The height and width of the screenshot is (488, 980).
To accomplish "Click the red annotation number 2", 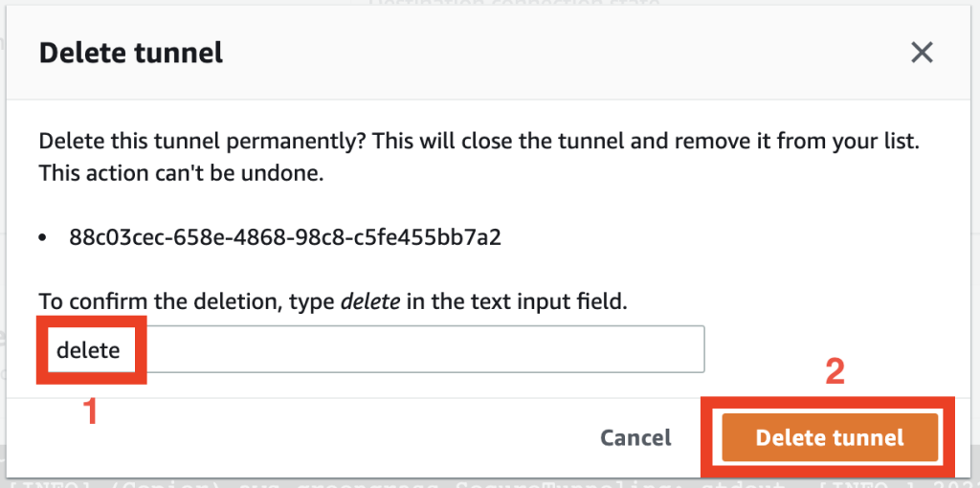I will pyautogui.click(x=835, y=371).
